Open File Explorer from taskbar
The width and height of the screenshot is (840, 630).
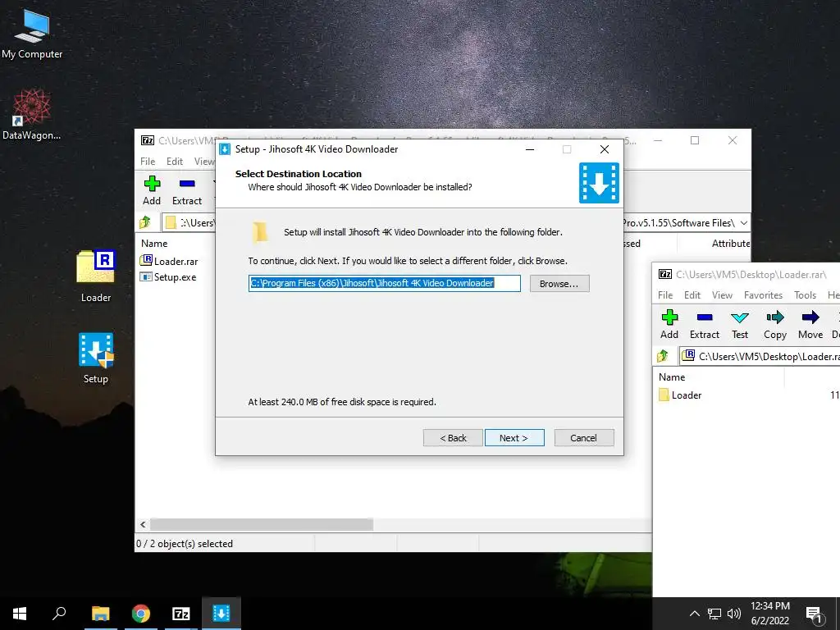[x=100, y=614]
